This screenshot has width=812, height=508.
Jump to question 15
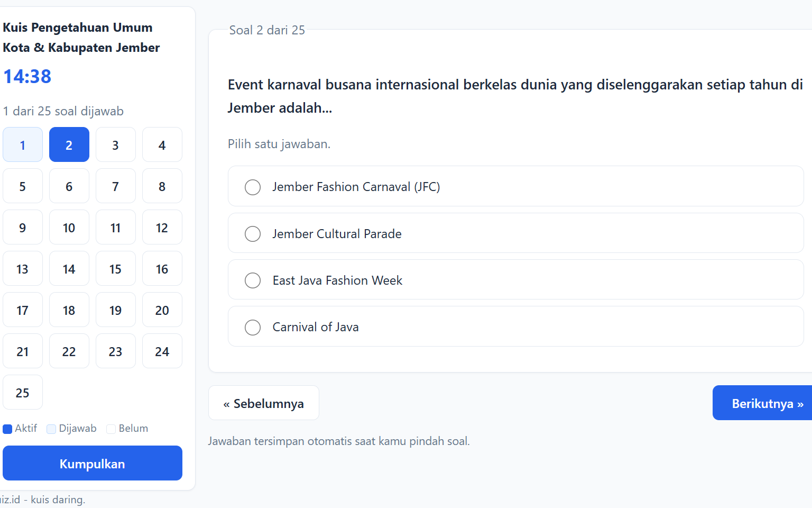[x=116, y=268]
